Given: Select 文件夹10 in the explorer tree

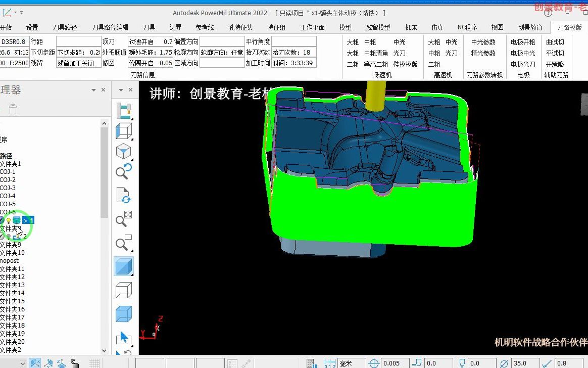Looking at the screenshot, I should point(12,252).
